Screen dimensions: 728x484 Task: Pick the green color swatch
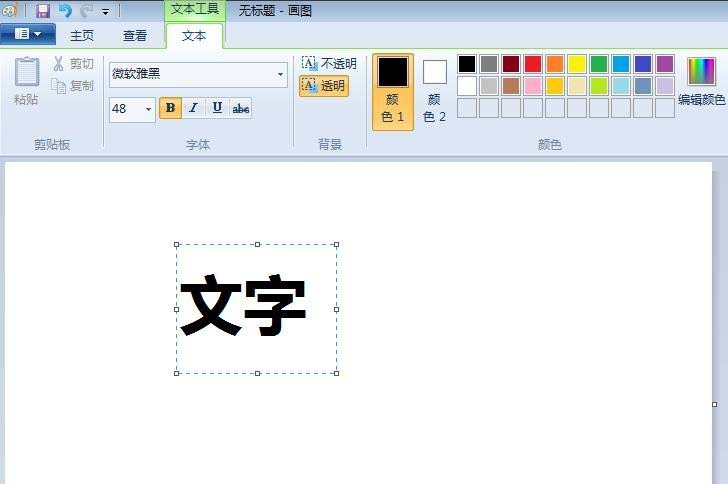coord(599,64)
